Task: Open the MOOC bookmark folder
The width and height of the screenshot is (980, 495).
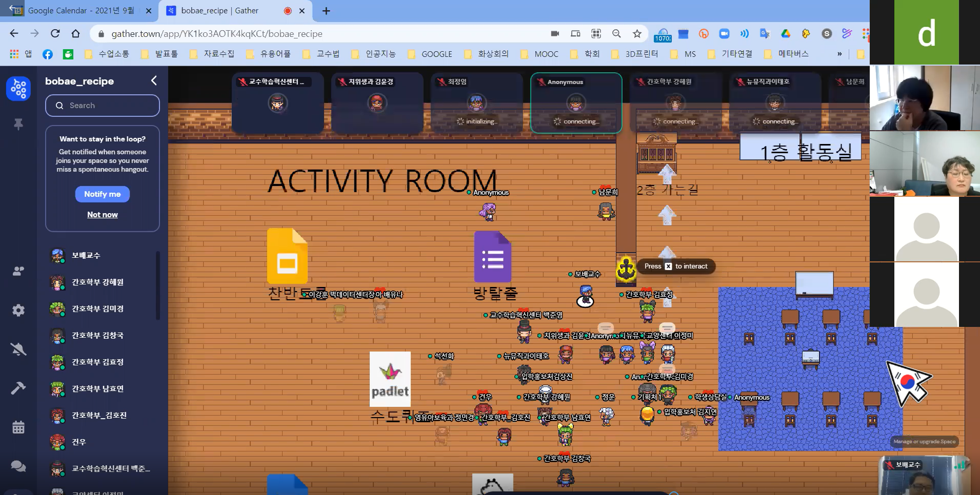Action: tap(539, 54)
